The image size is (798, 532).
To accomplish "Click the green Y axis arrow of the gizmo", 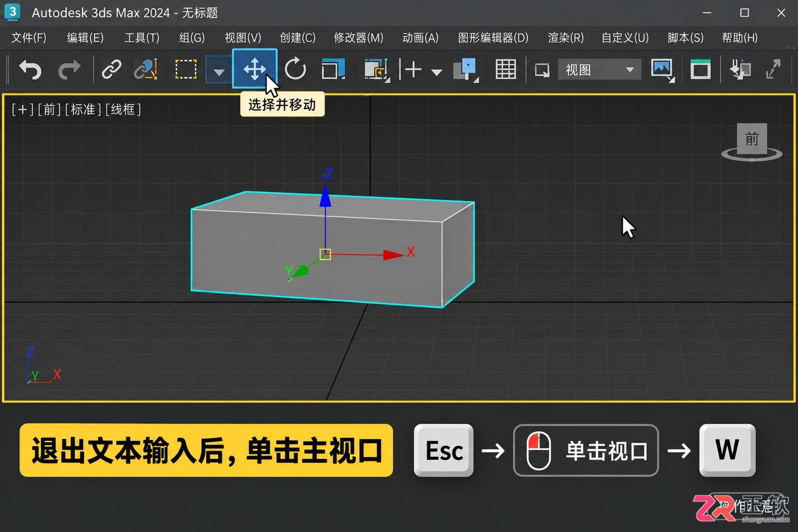I will click(300, 272).
